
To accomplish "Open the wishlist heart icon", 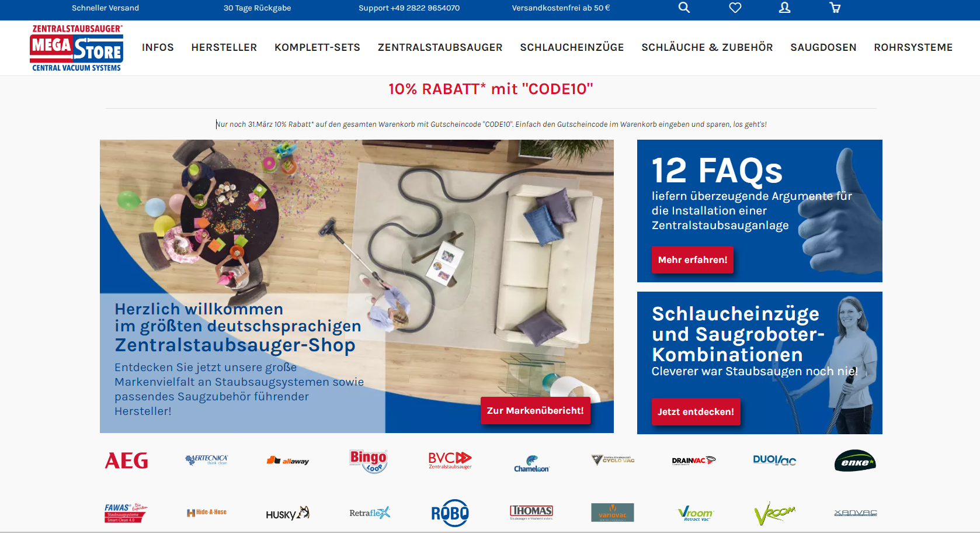I will coord(735,8).
